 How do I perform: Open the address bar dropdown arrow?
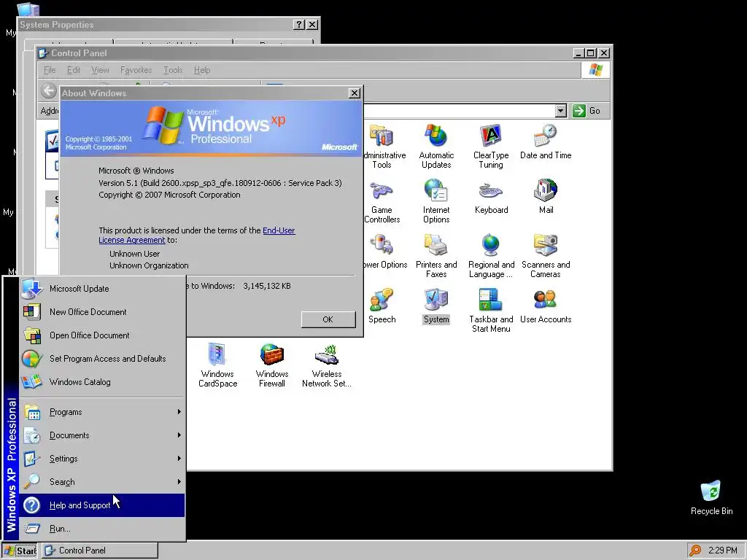[x=561, y=111]
